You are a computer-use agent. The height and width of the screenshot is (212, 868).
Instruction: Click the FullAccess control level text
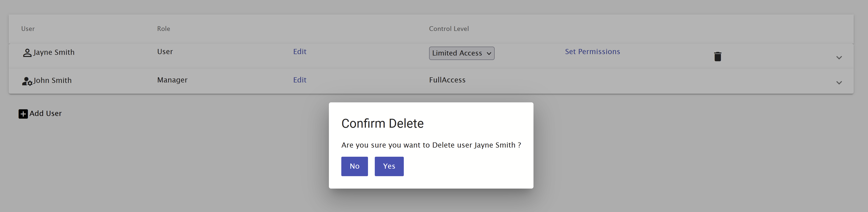[x=447, y=80]
